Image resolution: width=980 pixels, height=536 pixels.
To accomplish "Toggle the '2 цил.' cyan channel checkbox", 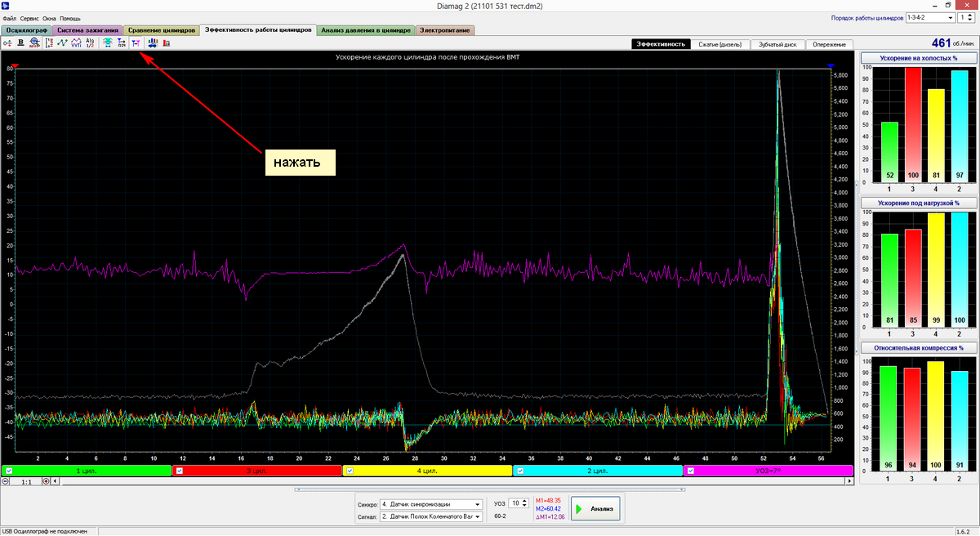I will pyautogui.click(x=520, y=471).
